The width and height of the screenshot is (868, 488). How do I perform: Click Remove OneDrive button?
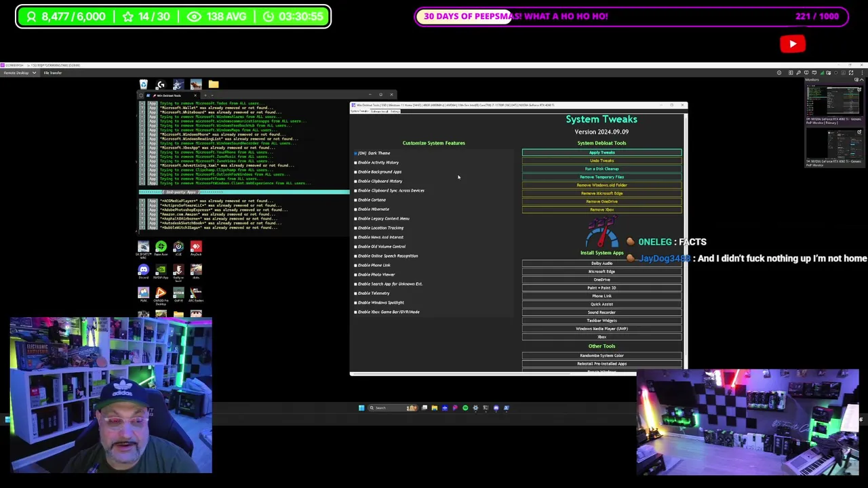[x=601, y=201]
